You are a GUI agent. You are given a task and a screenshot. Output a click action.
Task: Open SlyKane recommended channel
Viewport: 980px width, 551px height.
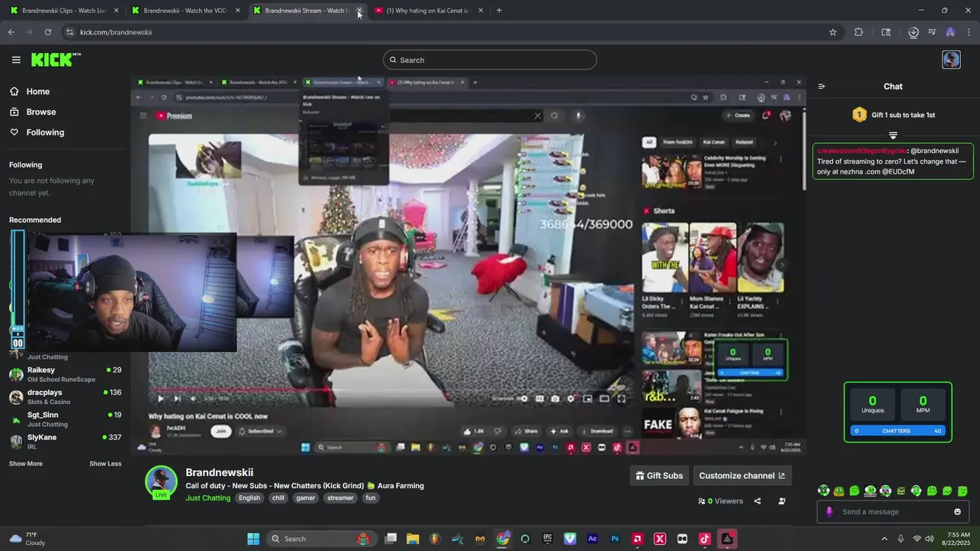coord(65,441)
